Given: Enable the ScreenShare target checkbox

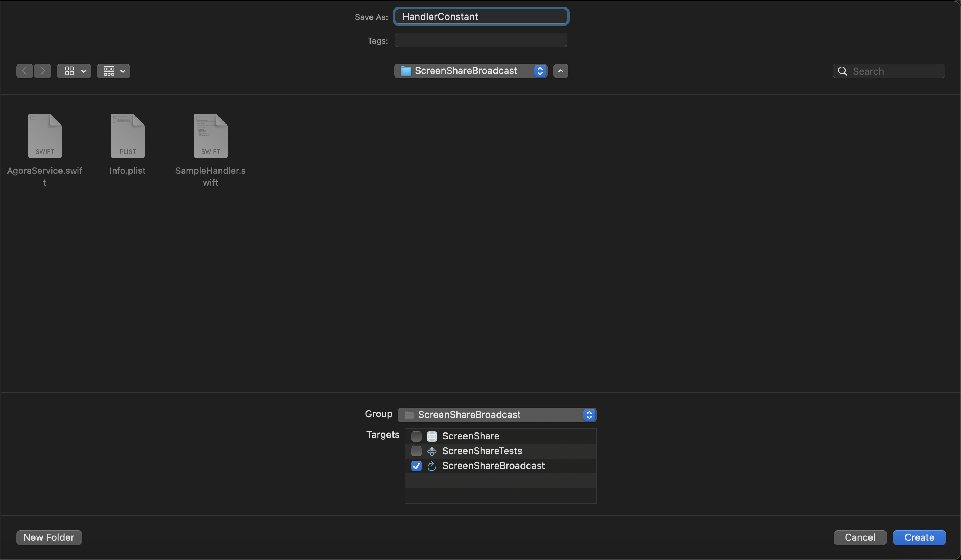Looking at the screenshot, I should (x=416, y=436).
